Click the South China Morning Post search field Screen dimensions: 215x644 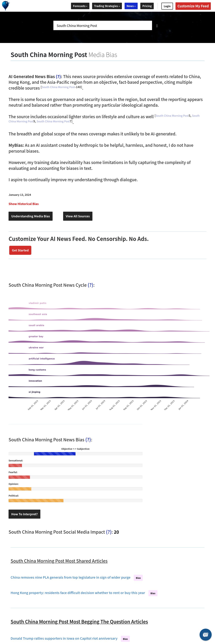pyautogui.click(x=103, y=26)
